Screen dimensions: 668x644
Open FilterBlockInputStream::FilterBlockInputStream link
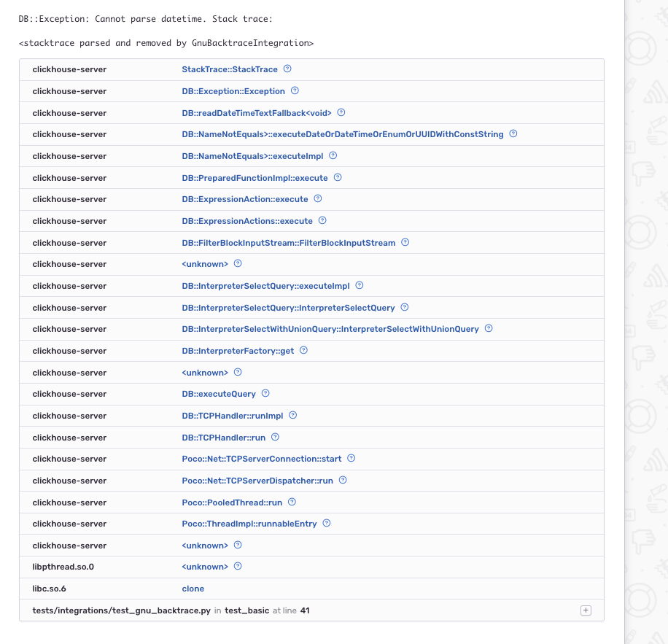pyautogui.click(x=288, y=243)
